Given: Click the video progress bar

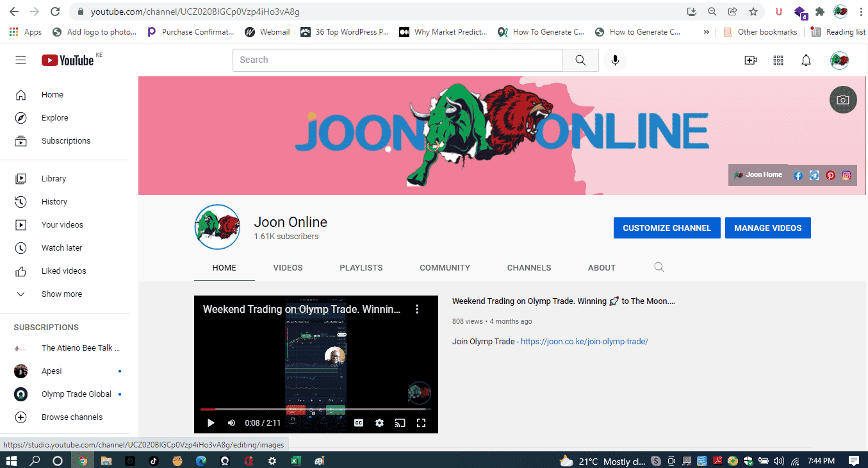Looking at the screenshot, I should pos(316,409).
